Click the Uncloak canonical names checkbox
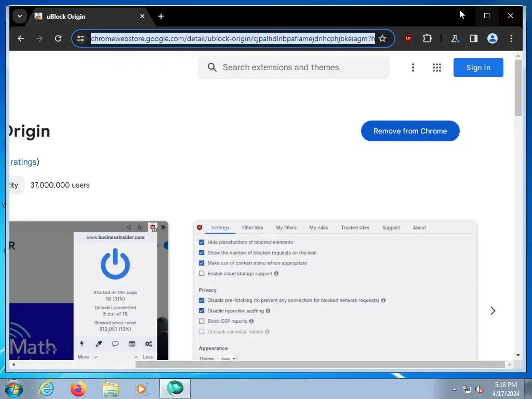 202,331
